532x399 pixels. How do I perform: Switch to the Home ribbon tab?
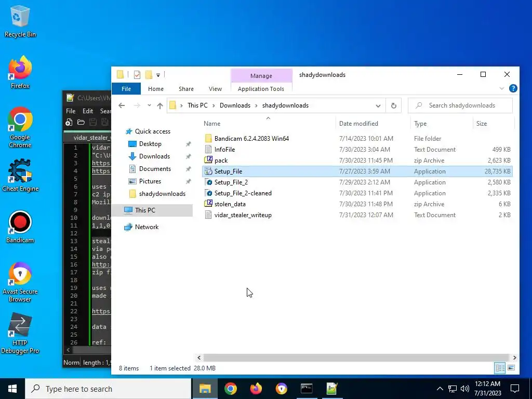(x=156, y=89)
